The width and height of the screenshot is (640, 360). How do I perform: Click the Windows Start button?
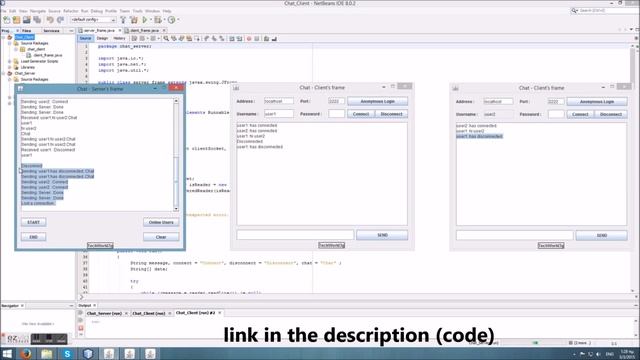pyautogui.click(x=7, y=353)
